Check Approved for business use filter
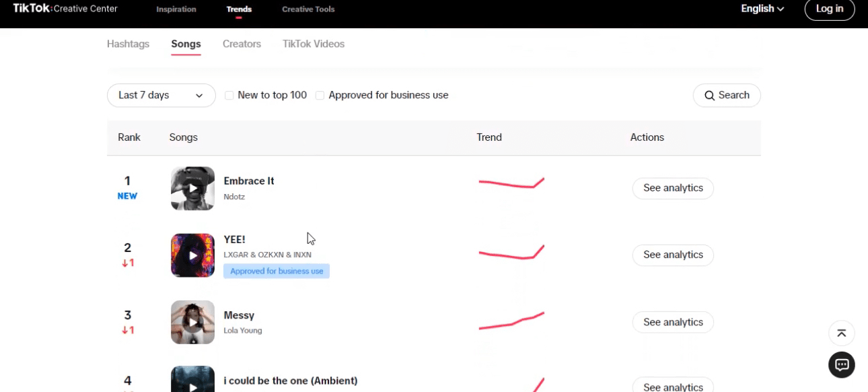 pyautogui.click(x=320, y=96)
